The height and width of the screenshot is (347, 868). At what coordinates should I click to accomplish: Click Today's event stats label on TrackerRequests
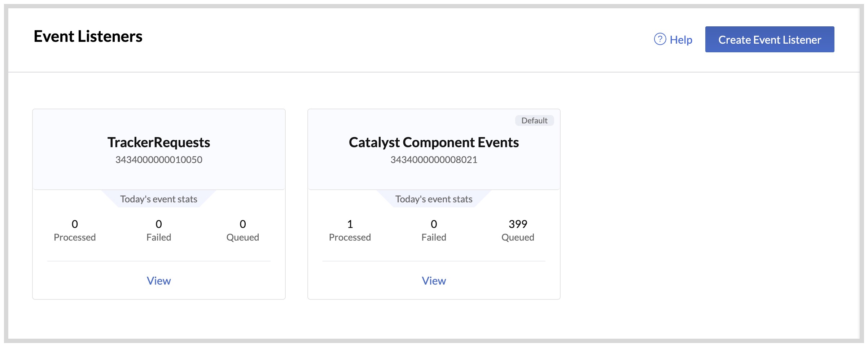pos(159,199)
